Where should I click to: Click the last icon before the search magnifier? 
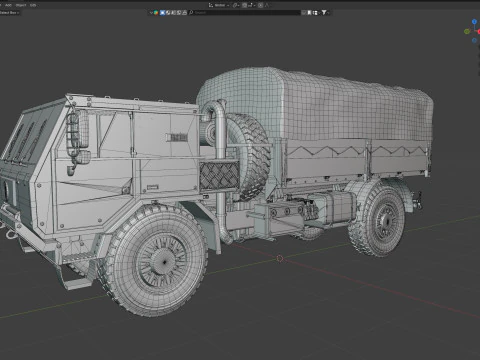185,13
